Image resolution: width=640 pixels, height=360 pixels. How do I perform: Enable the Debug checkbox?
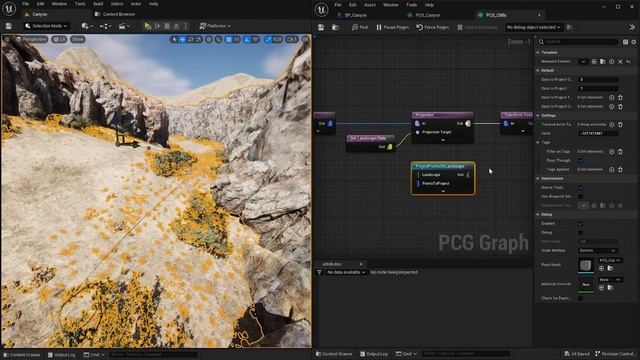(580, 232)
